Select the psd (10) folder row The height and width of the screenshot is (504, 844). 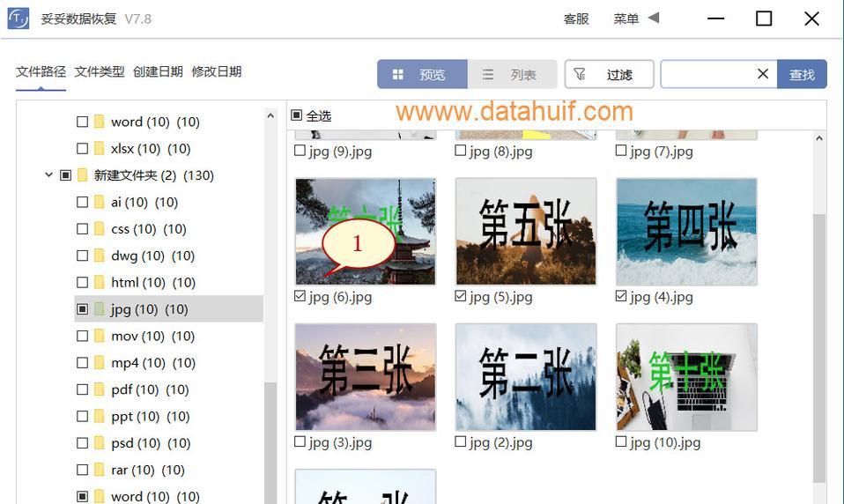click(x=168, y=443)
